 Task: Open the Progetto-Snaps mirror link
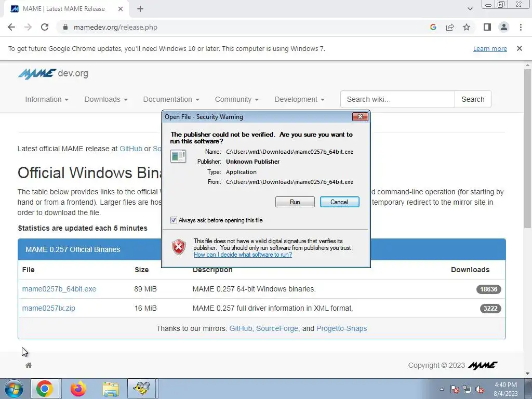341,328
